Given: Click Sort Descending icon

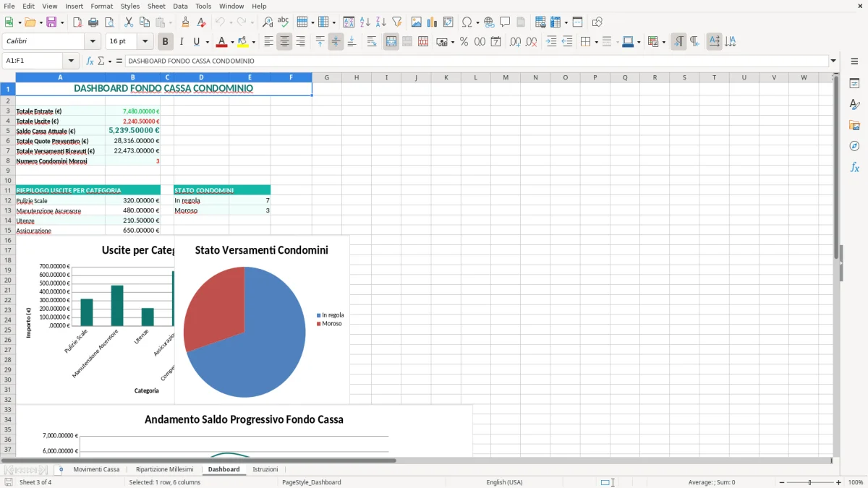Looking at the screenshot, I should click(x=380, y=22).
